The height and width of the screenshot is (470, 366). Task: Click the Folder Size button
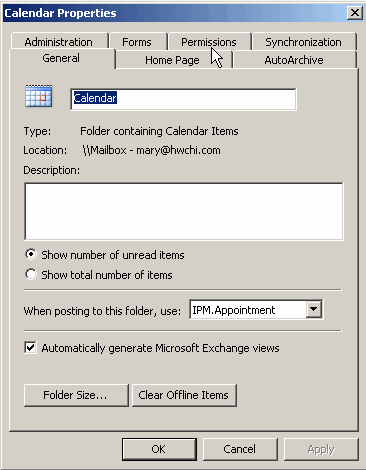click(x=76, y=395)
